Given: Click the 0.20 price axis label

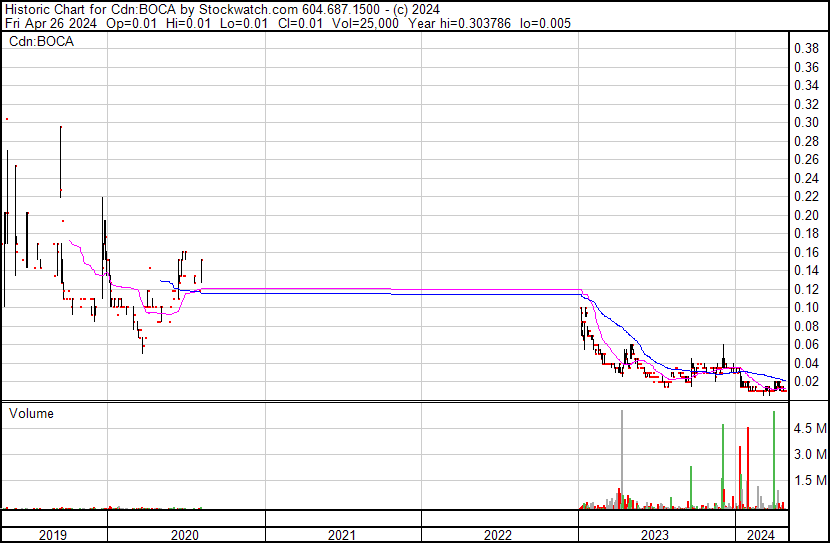Looking at the screenshot, I should point(806,215).
